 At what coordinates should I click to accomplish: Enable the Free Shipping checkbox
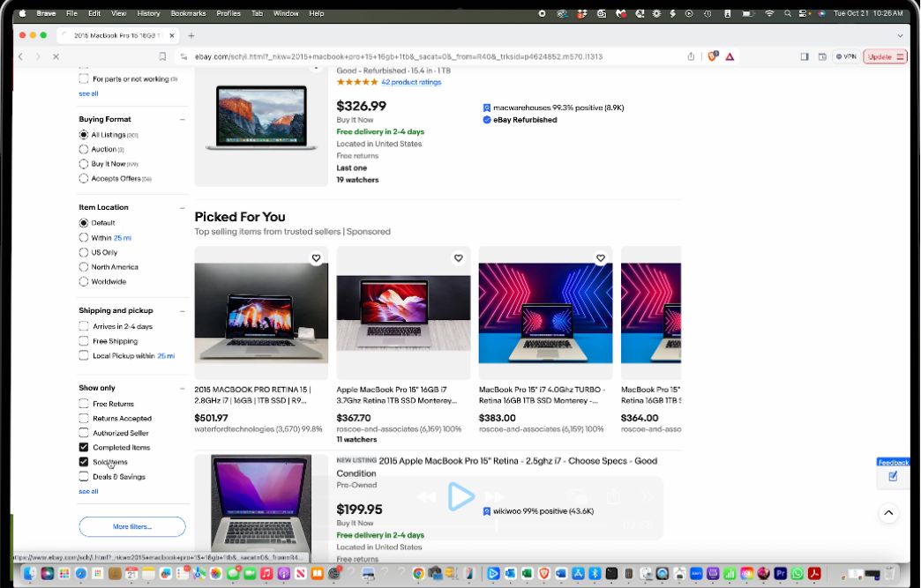point(84,341)
